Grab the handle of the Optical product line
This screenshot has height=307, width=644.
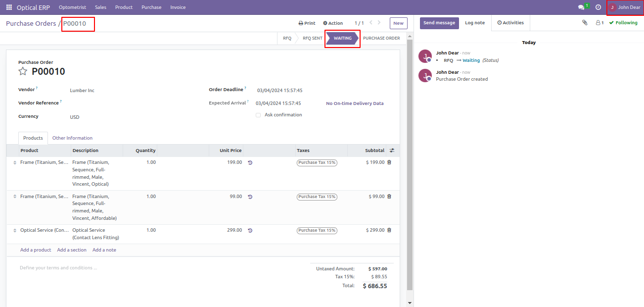tap(15, 162)
